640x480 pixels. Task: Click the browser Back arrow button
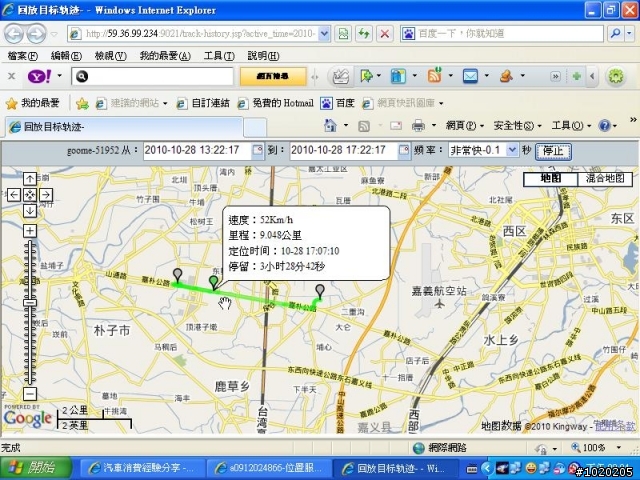(x=14, y=34)
